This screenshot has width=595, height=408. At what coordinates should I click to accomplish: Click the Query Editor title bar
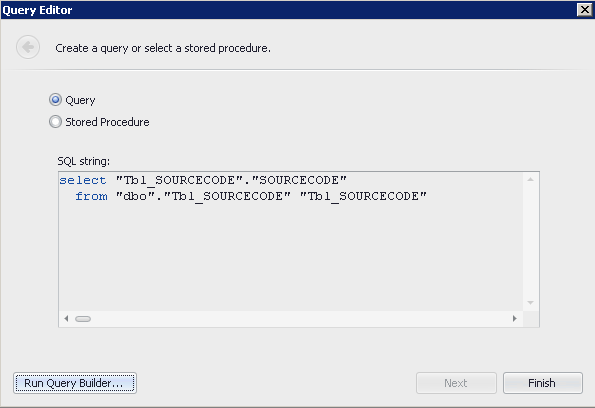click(288, 10)
